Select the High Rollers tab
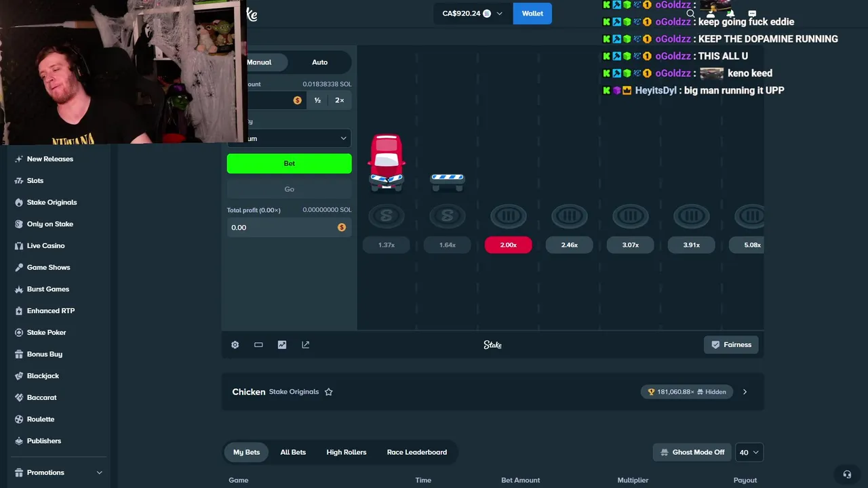 (x=346, y=452)
